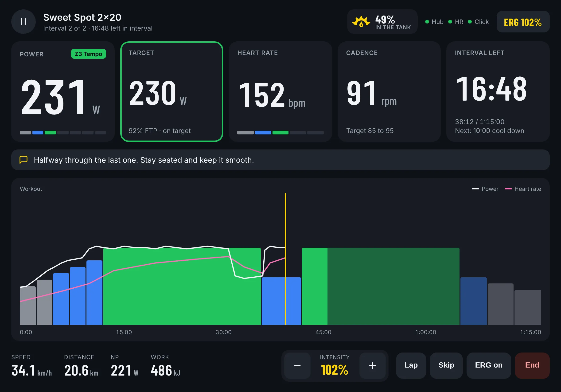
Task: Click the power zone indicator bar
Action: tap(63, 133)
